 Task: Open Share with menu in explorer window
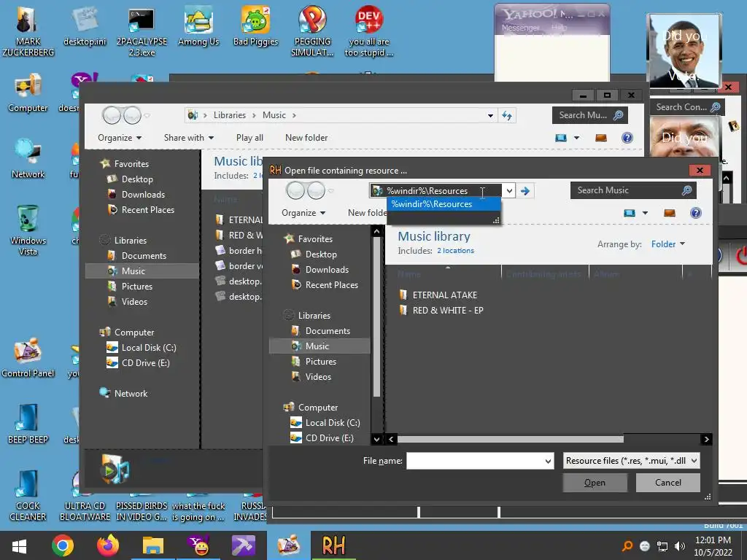click(x=189, y=138)
